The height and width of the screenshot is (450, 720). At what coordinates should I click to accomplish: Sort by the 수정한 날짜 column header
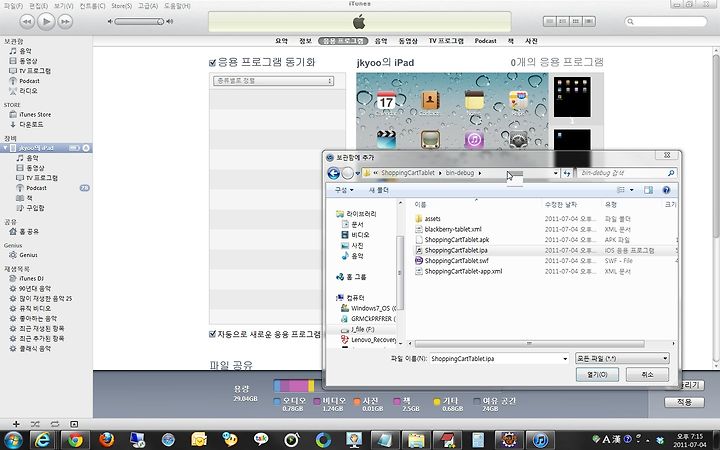[x=561, y=204]
